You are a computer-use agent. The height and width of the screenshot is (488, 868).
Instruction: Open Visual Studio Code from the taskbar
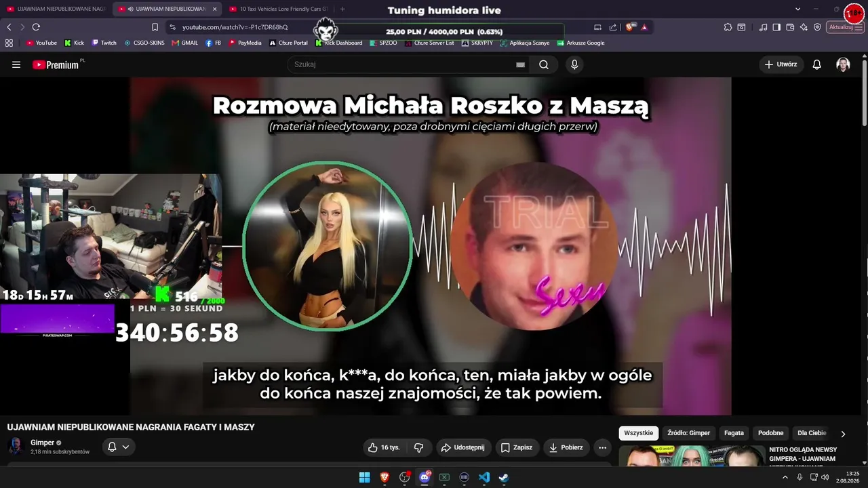click(x=484, y=477)
